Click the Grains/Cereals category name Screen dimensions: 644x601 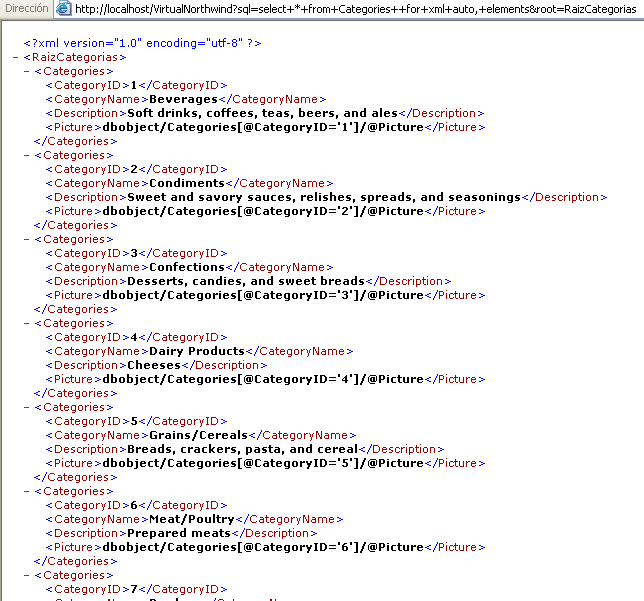click(198, 435)
